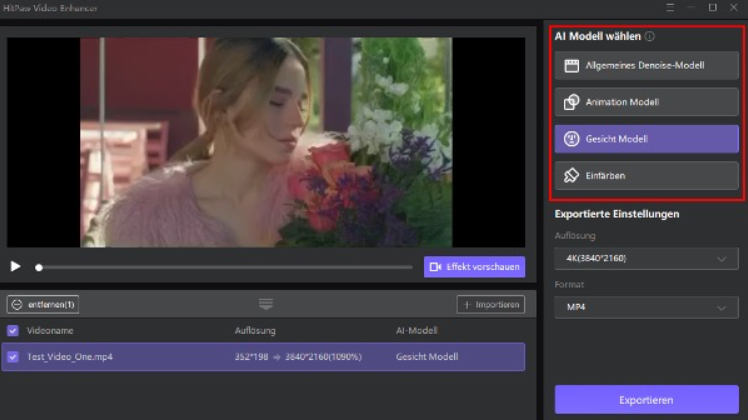Click the collapse handle above the video list
Screen dimensions: 748x420
point(266,304)
